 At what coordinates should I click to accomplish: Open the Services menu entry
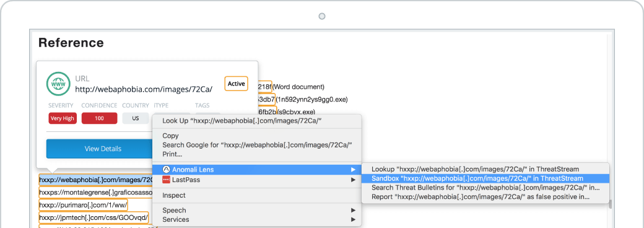(x=257, y=219)
